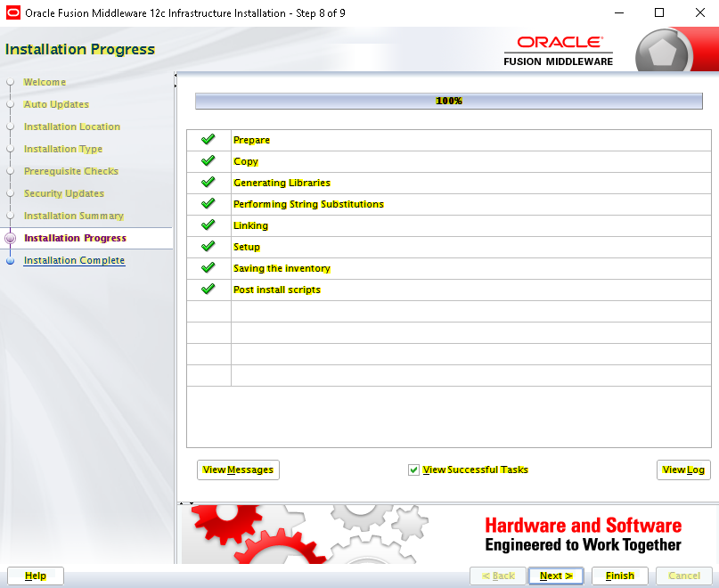This screenshot has width=719, height=588.
Task: Click the Cancel button
Action: [x=684, y=576]
